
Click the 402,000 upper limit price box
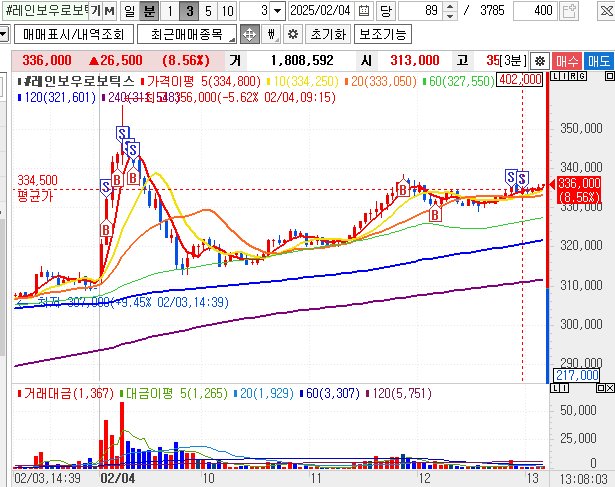(x=519, y=80)
